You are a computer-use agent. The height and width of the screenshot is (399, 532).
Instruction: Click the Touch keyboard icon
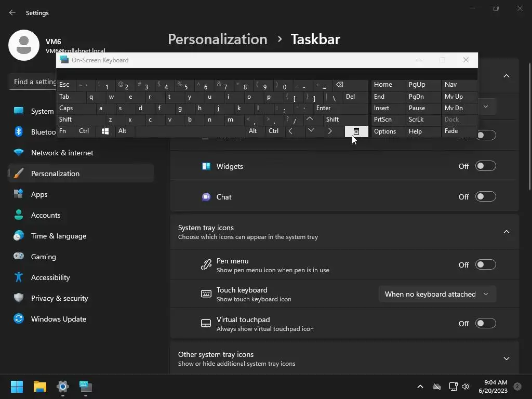coord(206,294)
